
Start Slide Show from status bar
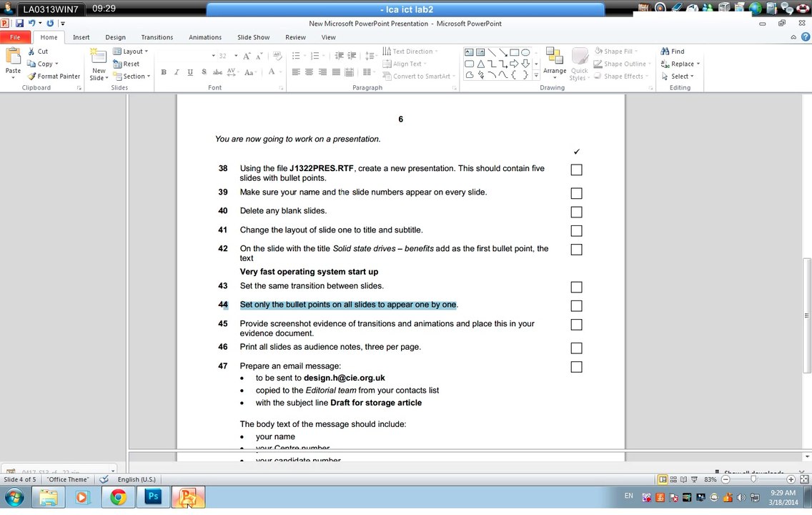[695, 480]
